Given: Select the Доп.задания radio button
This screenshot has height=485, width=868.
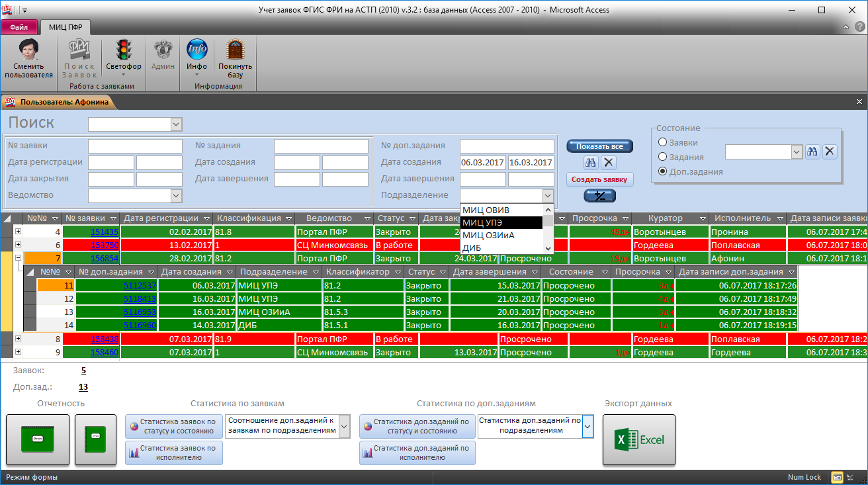Looking at the screenshot, I should coord(662,171).
